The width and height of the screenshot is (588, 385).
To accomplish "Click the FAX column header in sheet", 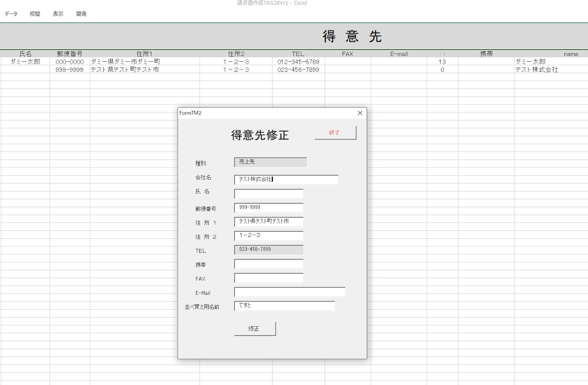I will (347, 54).
